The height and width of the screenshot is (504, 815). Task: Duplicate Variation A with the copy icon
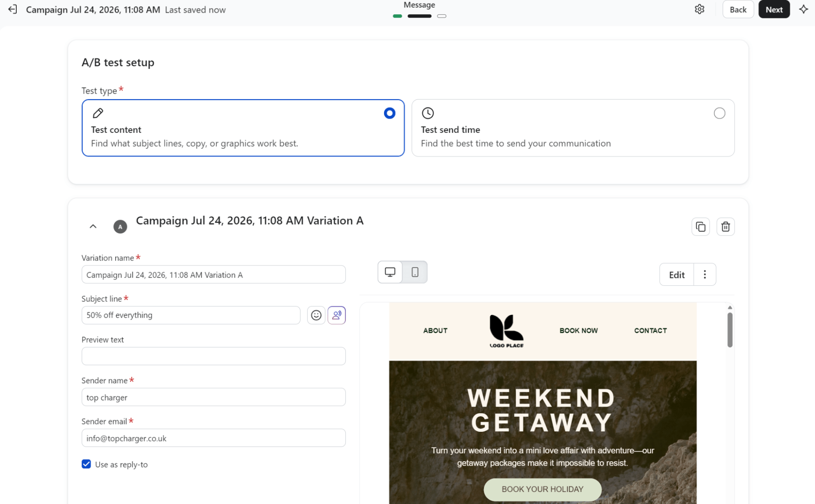(700, 227)
